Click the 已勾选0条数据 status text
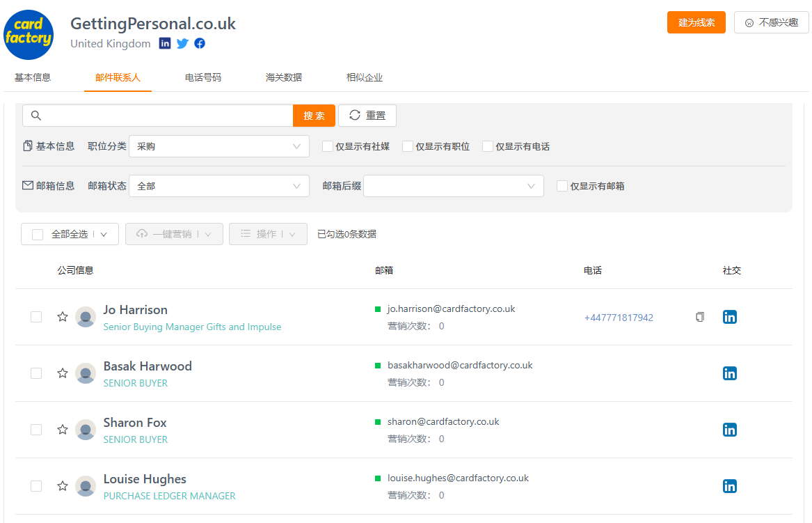The height and width of the screenshot is (523, 812). pos(347,234)
